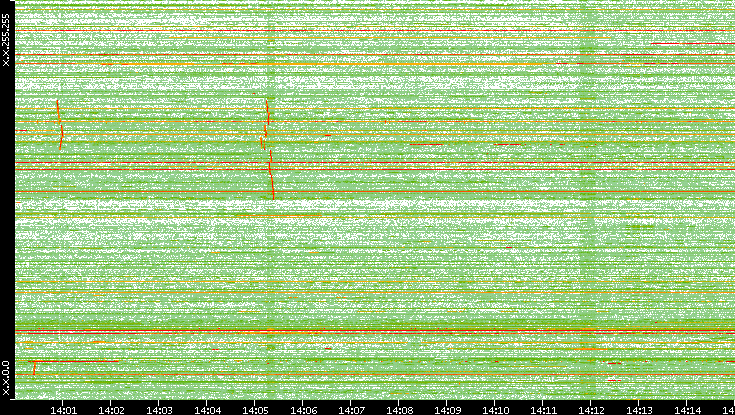Click the 14:14 time axis label
The height and width of the screenshot is (415, 735).
pos(687,410)
